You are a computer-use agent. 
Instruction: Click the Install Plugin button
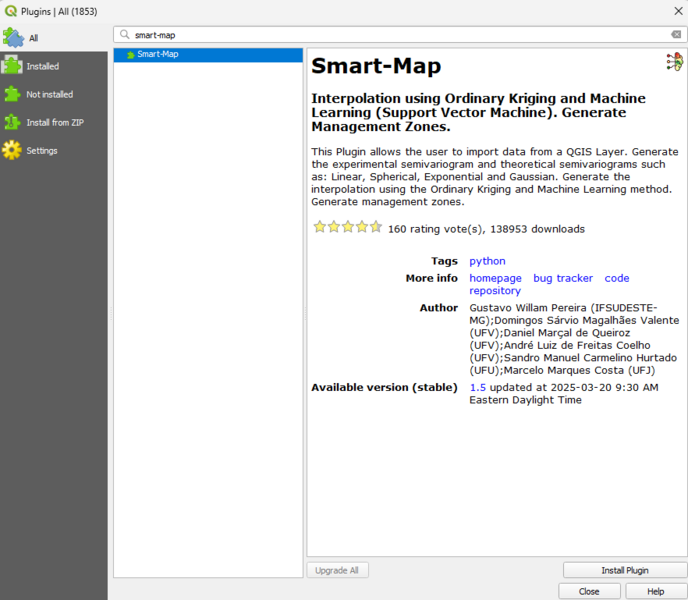pos(624,570)
